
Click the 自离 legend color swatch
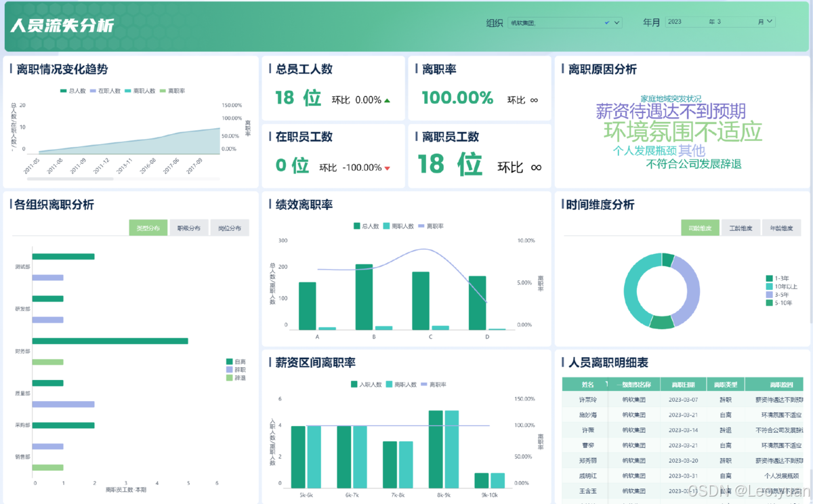tap(230, 362)
